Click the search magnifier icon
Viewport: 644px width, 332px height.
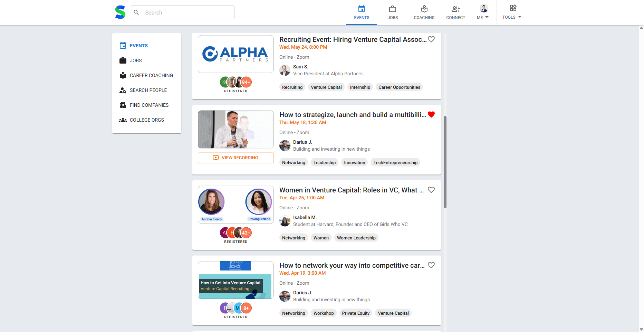click(136, 12)
